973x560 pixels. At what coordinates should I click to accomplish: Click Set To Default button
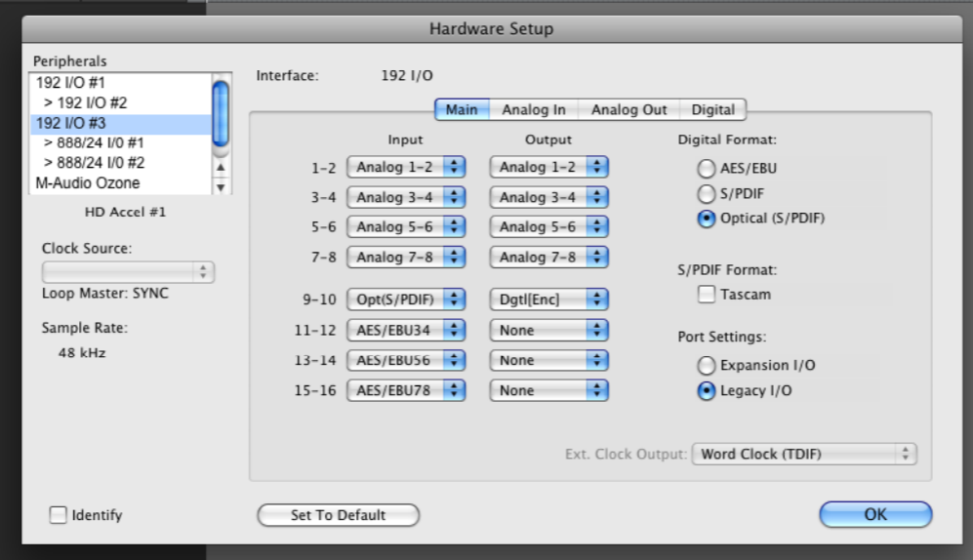338,514
